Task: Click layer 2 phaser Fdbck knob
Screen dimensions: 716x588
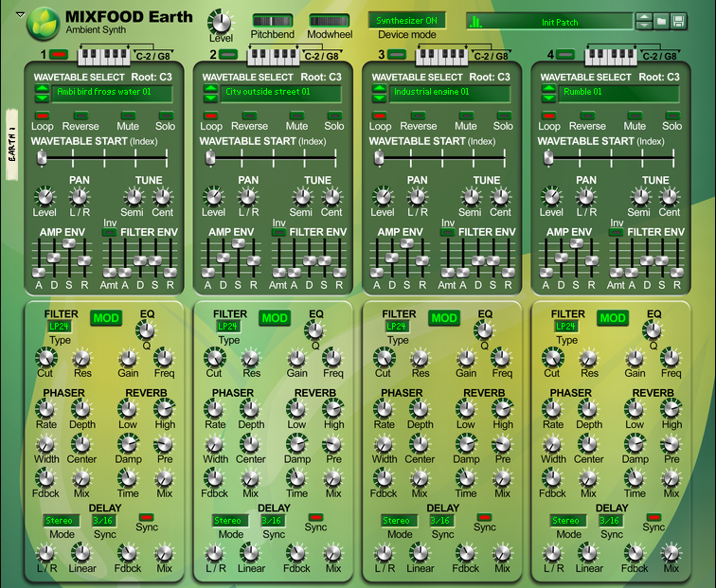Action: [x=214, y=478]
